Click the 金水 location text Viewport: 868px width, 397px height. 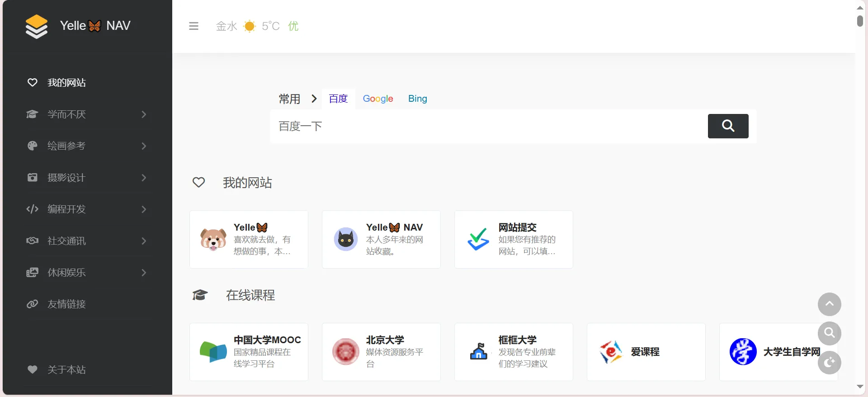point(226,26)
